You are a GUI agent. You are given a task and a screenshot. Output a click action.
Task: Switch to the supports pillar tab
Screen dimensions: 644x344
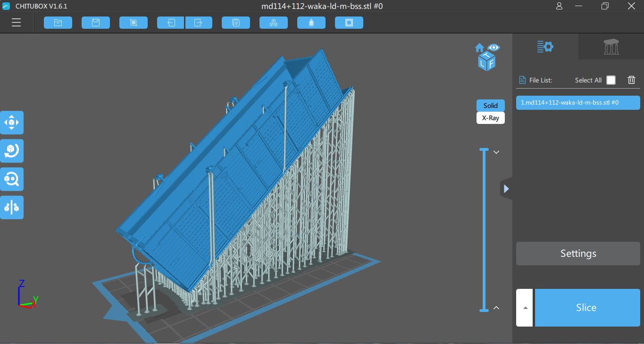point(611,47)
